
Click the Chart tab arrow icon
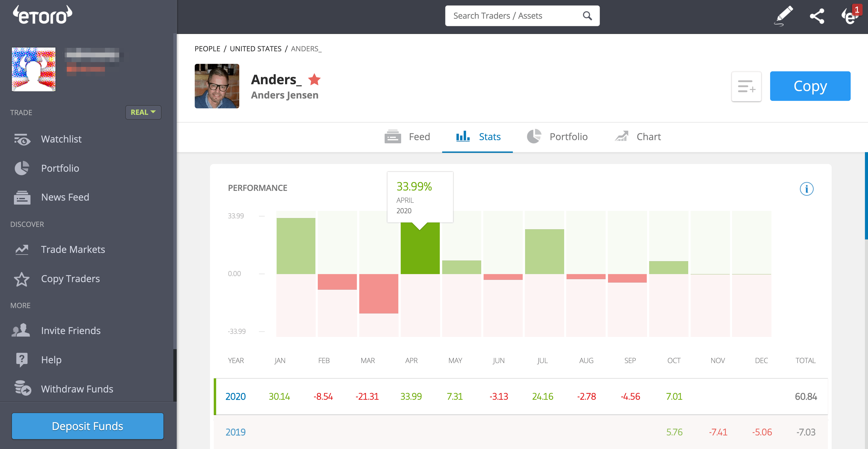(x=622, y=136)
